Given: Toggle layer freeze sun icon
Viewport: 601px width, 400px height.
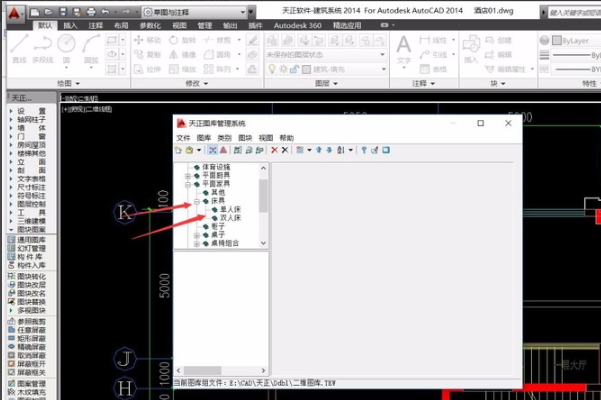Looking at the screenshot, I should (x=283, y=69).
